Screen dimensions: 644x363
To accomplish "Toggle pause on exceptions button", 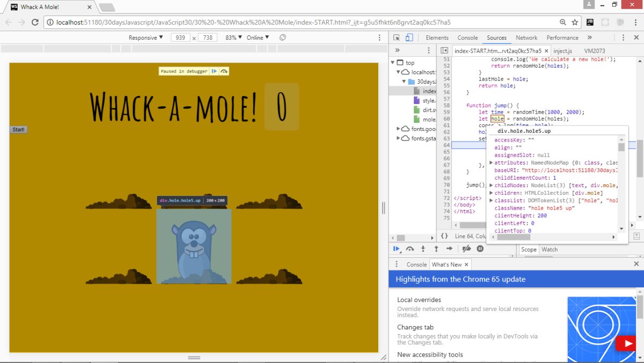I will pos(480,249).
